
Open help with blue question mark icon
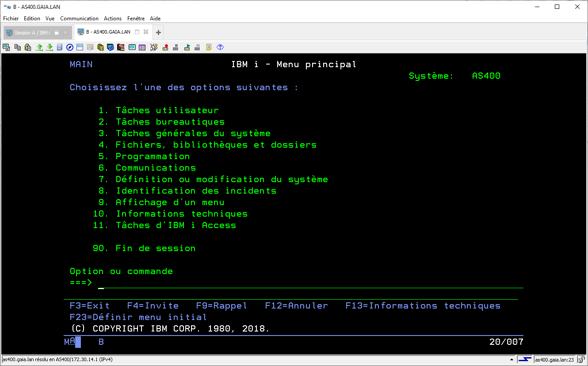point(220,47)
